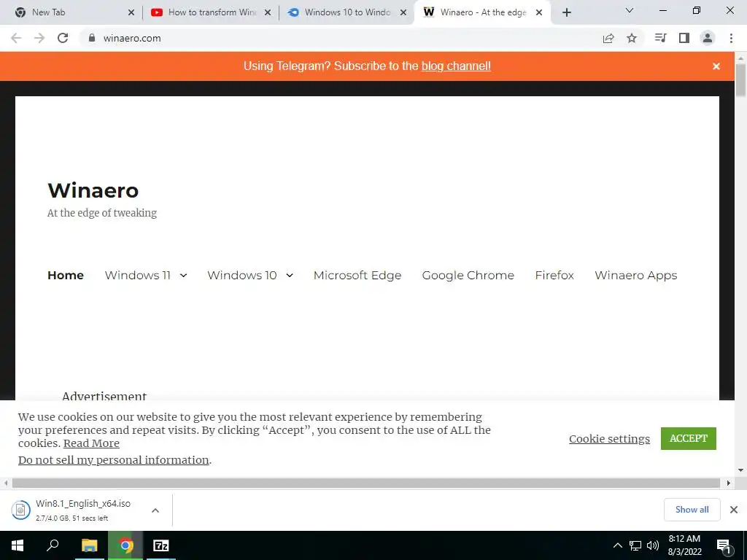Show hidden system tray icons
The height and width of the screenshot is (560, 747).
pyautogui.click(x=617, y=545)
